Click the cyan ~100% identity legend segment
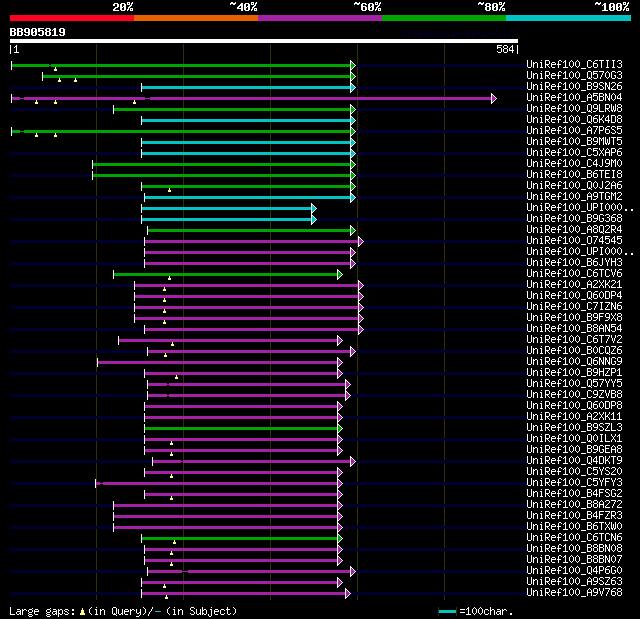Screen dimensions: 640x619 point(567,18)
